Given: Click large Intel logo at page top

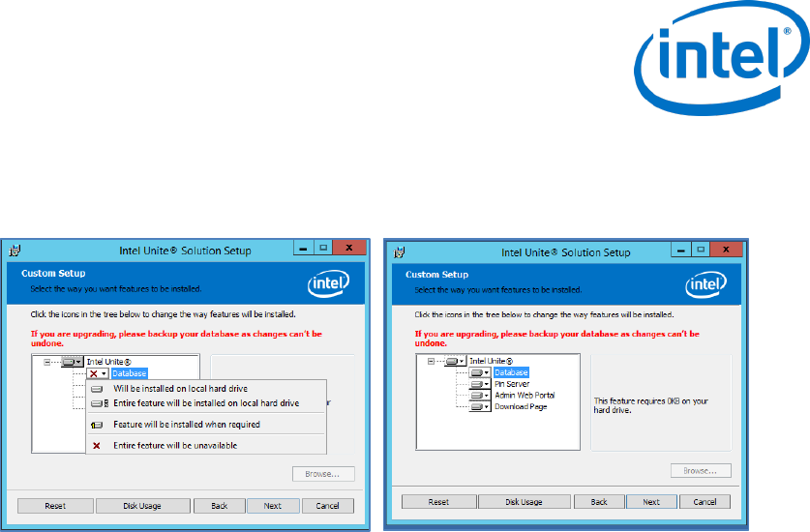Looking at the screenshot, I should click(722, 58).
